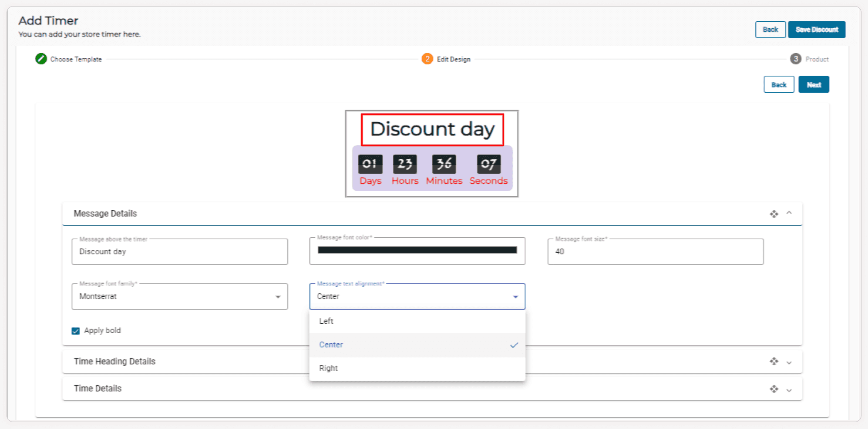Image resolution: width=868 pixels, height=429 pixels.
Task: Click the green Choose Template step icon
Action: click(41, 59)
